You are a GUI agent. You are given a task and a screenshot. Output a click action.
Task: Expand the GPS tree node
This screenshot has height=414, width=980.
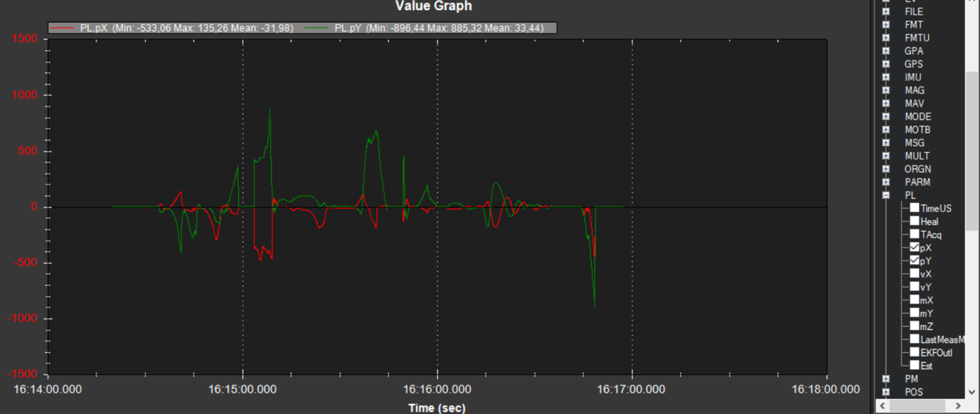pos(885,64)
